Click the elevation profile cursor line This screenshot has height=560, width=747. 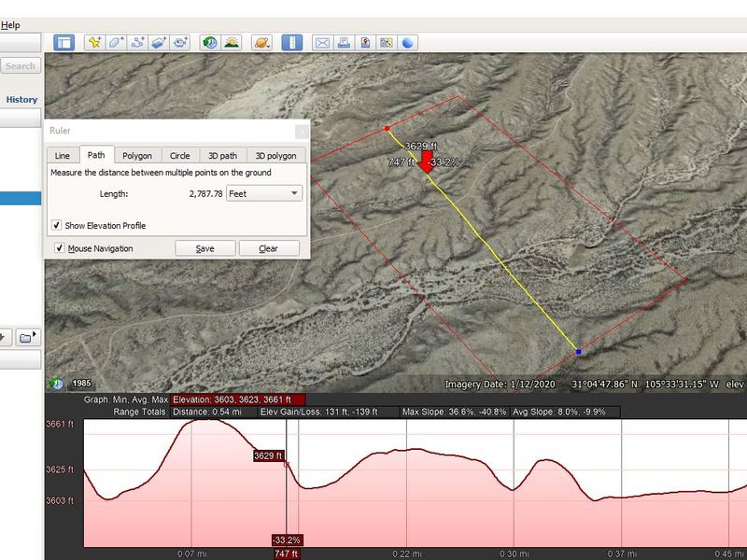click(x=287, y=483)
